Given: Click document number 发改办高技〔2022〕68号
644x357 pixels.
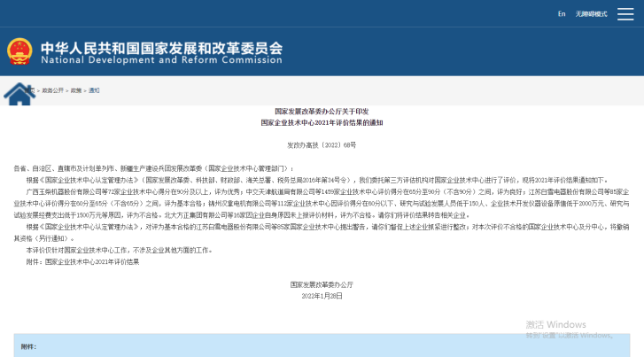Looking at the screenshot, I should pos(322,144).
